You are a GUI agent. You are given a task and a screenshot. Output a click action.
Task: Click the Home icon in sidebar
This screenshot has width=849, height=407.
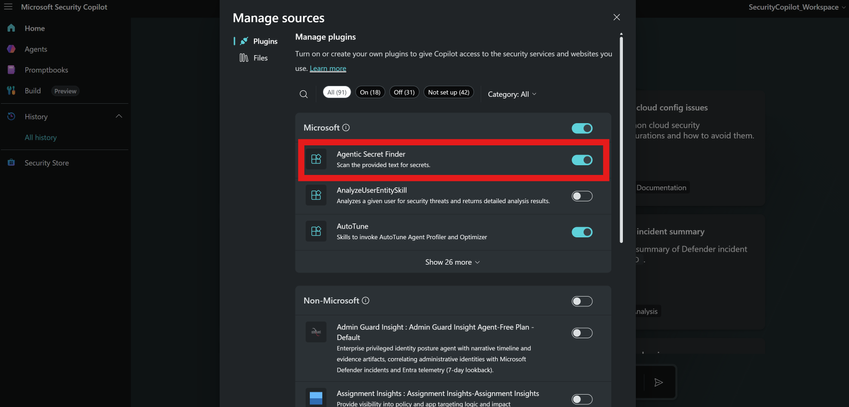click(x=12, y=28)
